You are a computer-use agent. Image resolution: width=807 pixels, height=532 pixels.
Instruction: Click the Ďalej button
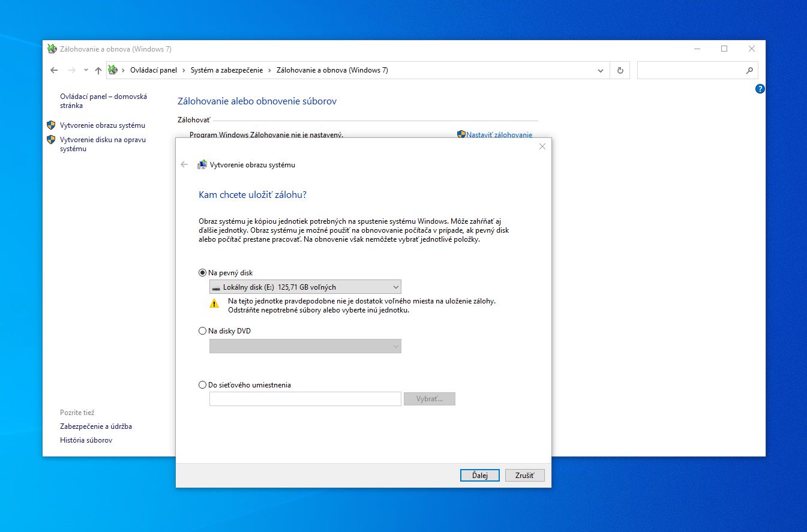coord(480,475)
